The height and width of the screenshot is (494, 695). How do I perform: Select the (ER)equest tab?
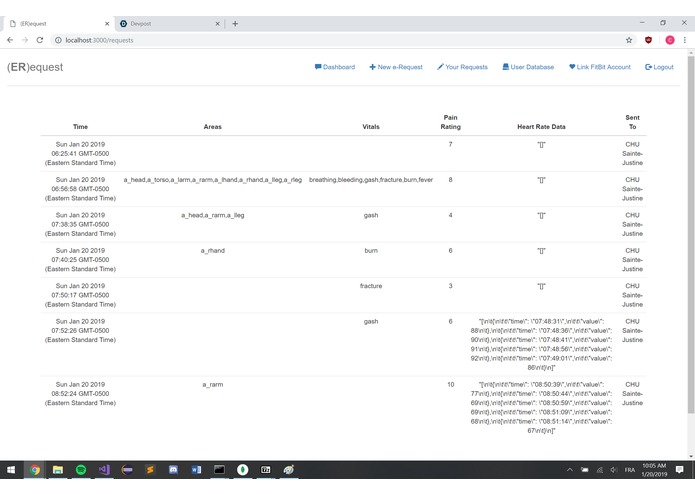(x=58, y=23)
